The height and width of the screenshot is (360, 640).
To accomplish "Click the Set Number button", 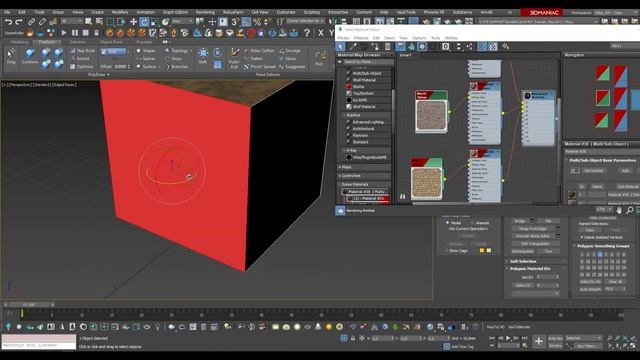I will tap(594, 171).
